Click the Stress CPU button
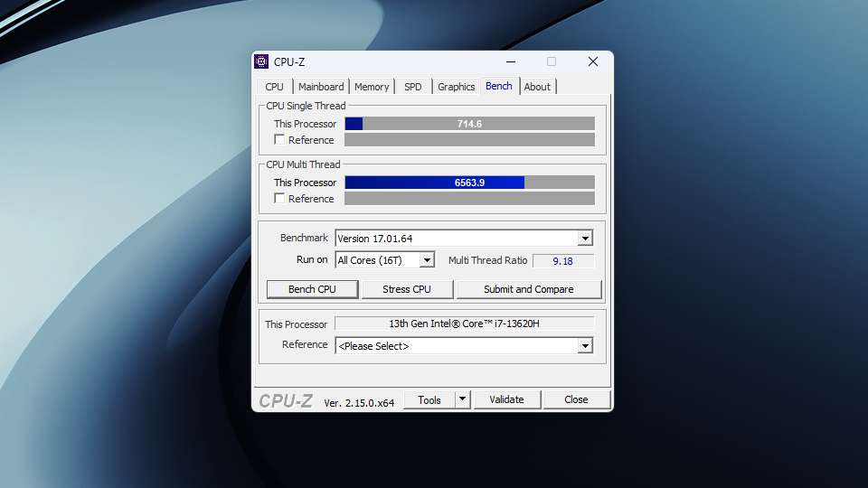Viewport: 868px width, 488px height. pyautogui.click(x=407, y=289)
